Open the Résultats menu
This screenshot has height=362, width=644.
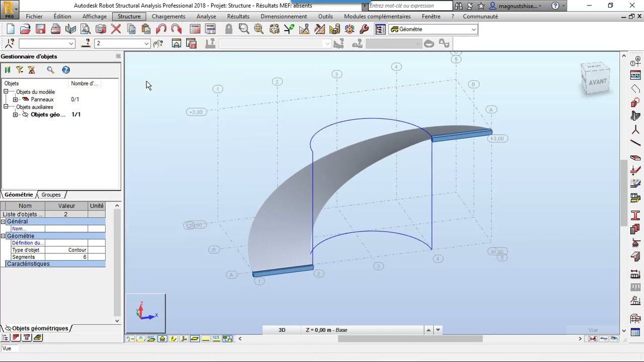(238, 17)
